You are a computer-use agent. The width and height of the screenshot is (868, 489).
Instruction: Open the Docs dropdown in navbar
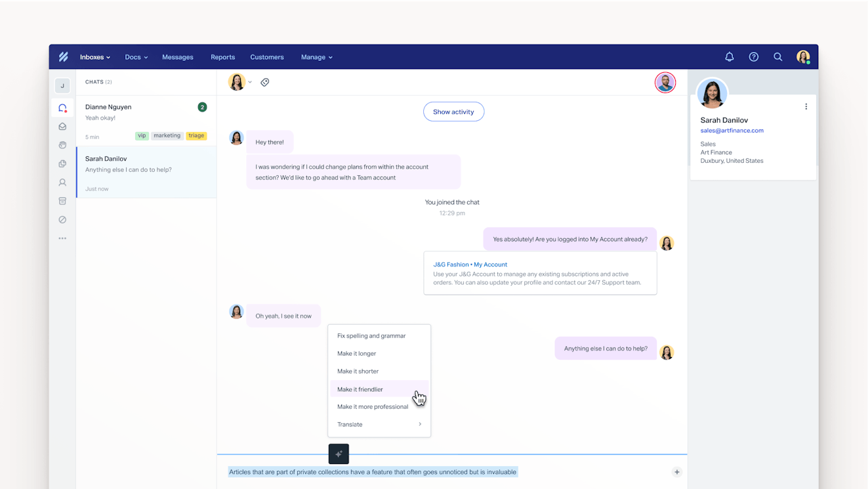(x=136, y=57)
